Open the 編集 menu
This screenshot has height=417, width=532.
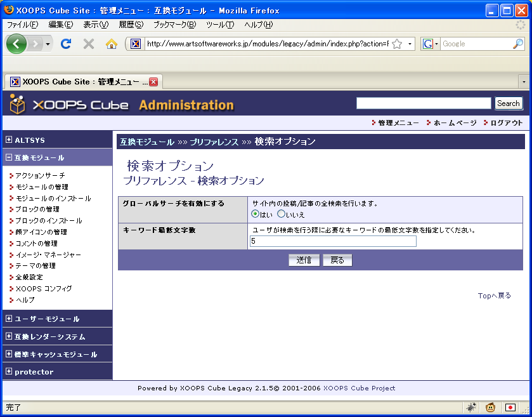point(61,25)
